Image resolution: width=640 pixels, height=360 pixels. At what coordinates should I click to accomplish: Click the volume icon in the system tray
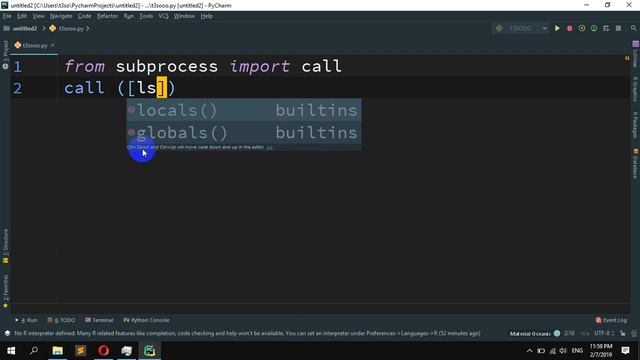tap(563, 351)
